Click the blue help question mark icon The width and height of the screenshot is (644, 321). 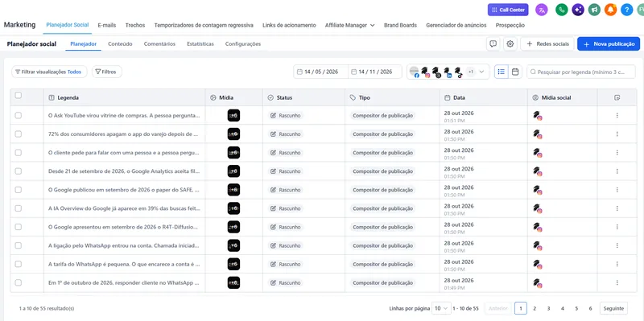point(626,10)
